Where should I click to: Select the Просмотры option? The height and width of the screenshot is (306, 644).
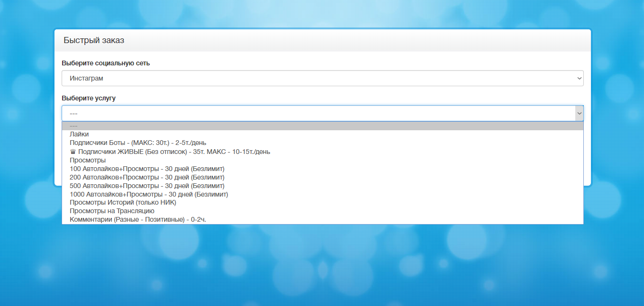(x=322, y=160)
